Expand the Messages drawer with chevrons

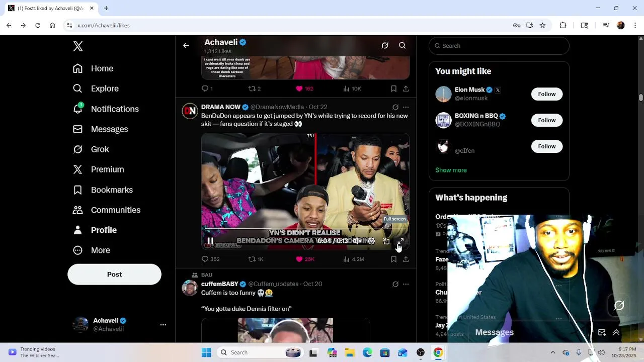[616, 332]
